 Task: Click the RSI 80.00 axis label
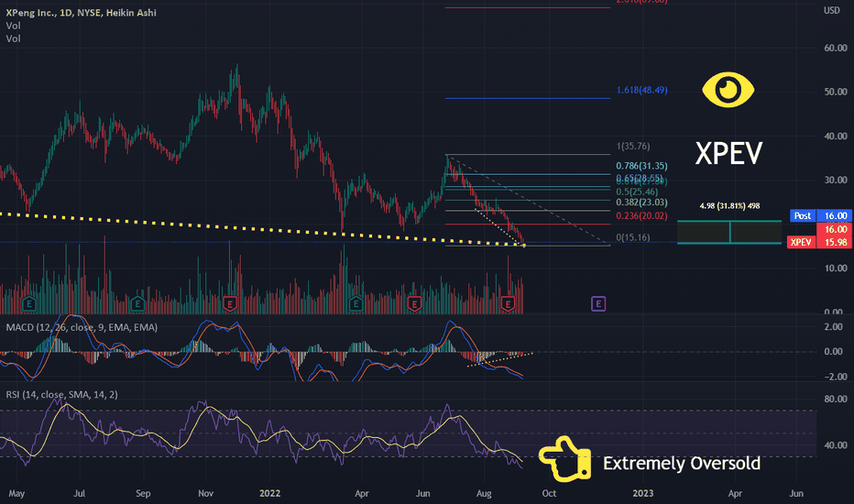pyautogui.click(x=836, y=399)
